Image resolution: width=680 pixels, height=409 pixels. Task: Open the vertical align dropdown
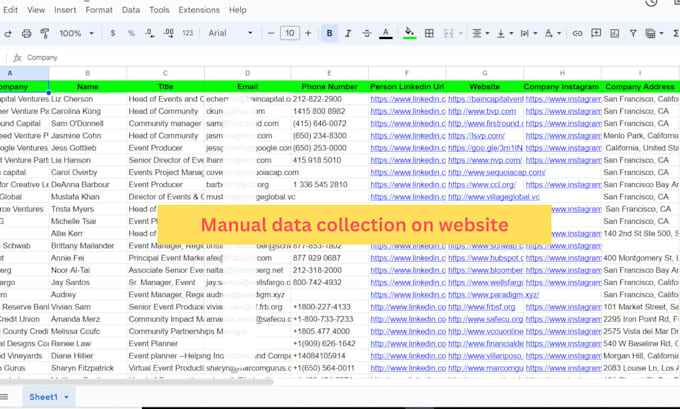click(505, 33)
